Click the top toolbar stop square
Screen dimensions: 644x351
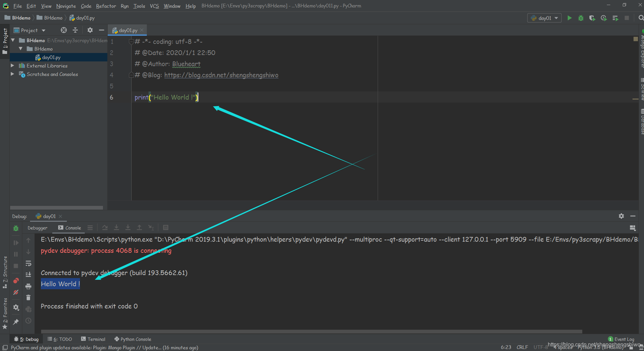click(627, 18)
